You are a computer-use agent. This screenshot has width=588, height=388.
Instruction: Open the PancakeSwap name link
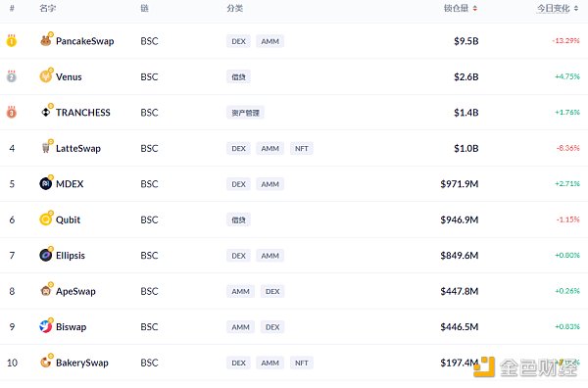pyautogui.click(x=84, y=41)
